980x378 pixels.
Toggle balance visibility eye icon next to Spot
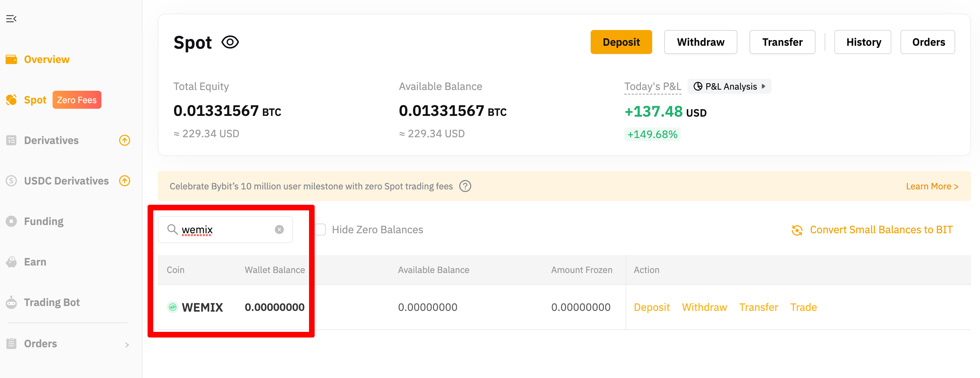(x=230, y=42)
